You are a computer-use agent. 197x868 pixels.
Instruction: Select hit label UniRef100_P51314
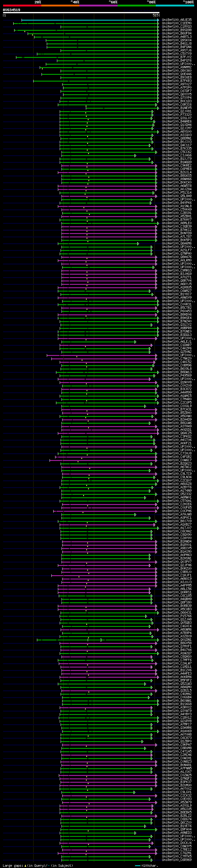click(177, 192)
